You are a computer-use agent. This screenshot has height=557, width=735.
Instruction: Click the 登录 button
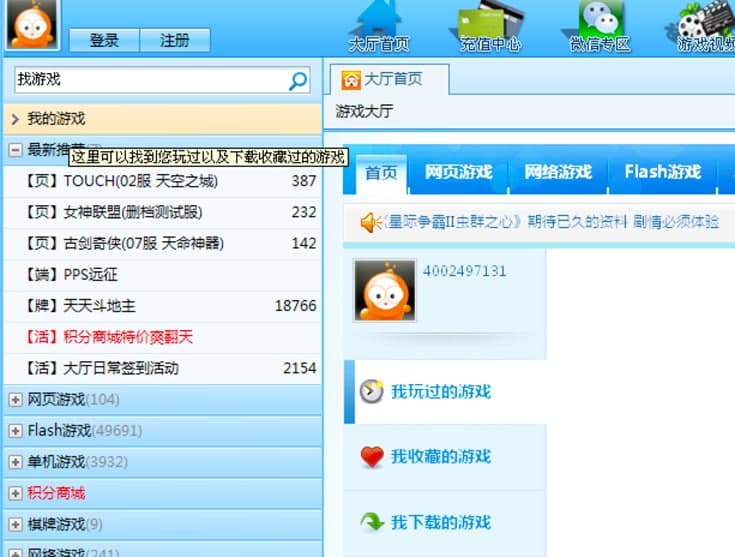pyautogui.click(x=104, y=40)
